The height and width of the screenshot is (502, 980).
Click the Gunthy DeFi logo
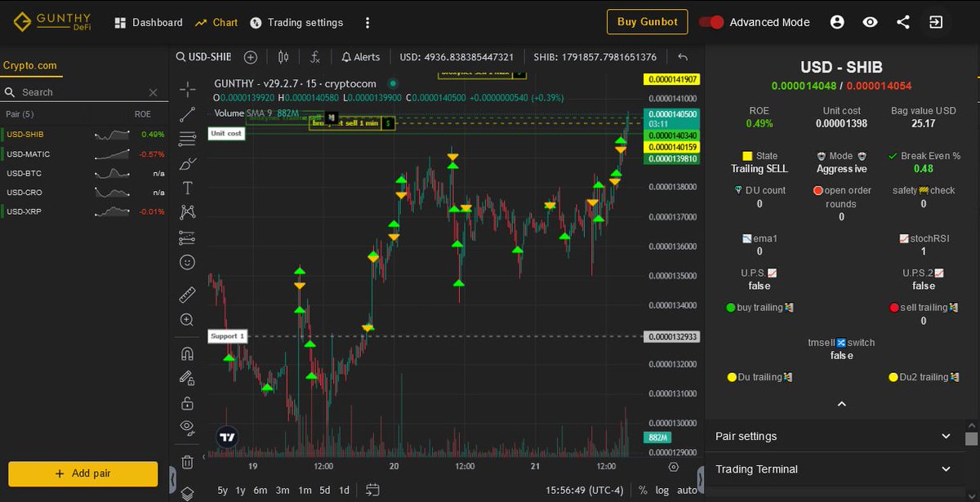[52, 22]
